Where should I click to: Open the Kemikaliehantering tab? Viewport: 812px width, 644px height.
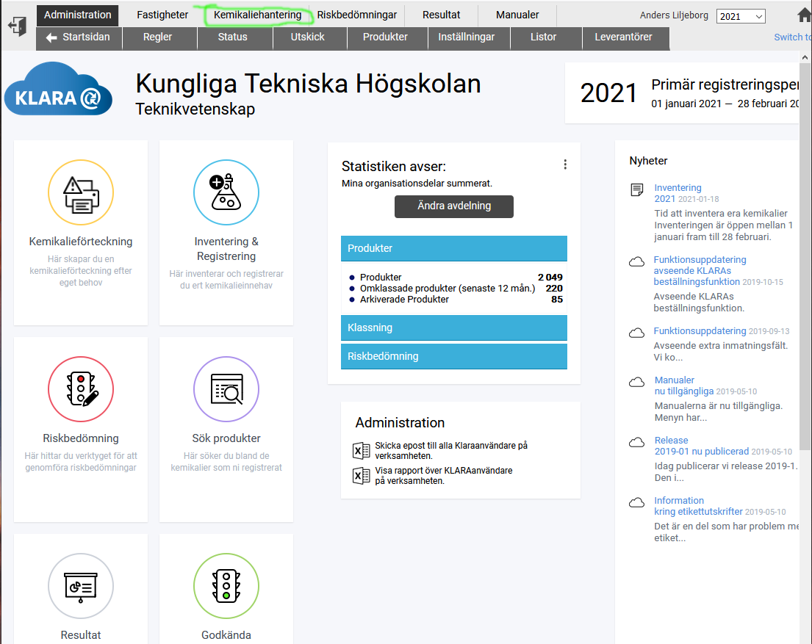pyautogui.click(x=257, y=15)
